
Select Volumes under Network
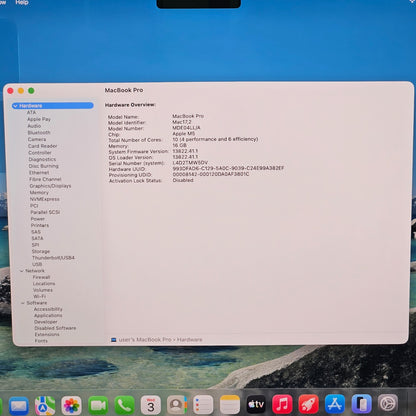[43, 290]
